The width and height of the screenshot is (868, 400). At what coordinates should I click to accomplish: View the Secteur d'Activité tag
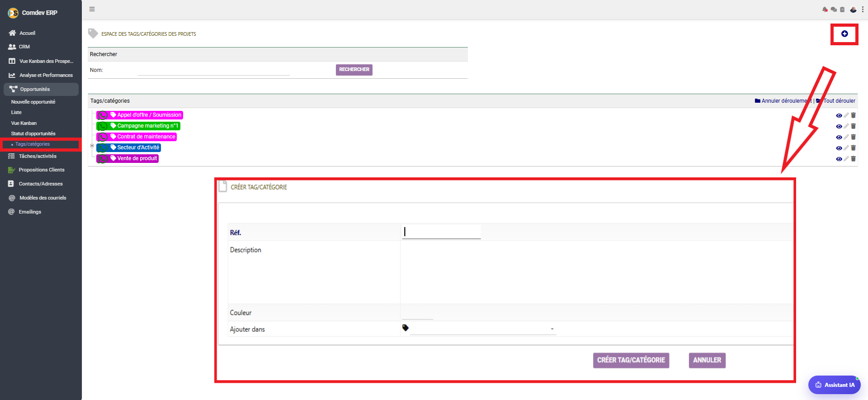(x=839, y=148)
